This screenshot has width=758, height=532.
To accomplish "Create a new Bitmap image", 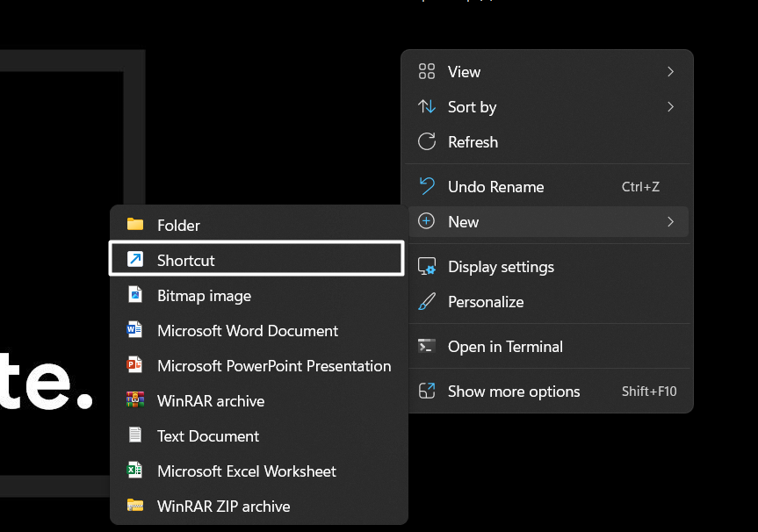I will coord(204,296).
